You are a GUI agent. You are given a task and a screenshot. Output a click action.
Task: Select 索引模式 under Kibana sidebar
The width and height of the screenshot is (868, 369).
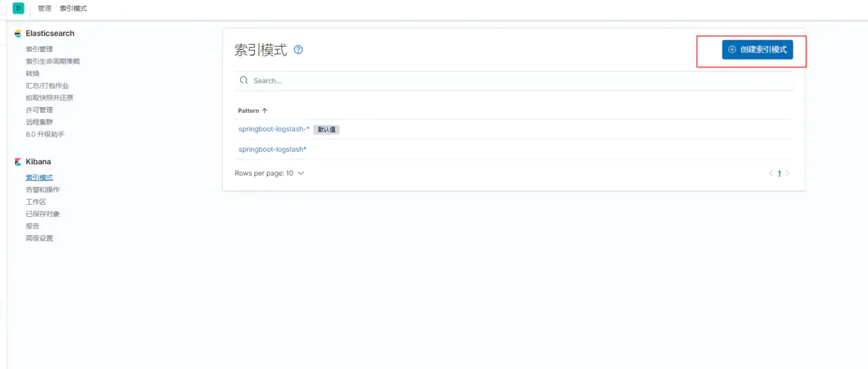tap(39, 177)
